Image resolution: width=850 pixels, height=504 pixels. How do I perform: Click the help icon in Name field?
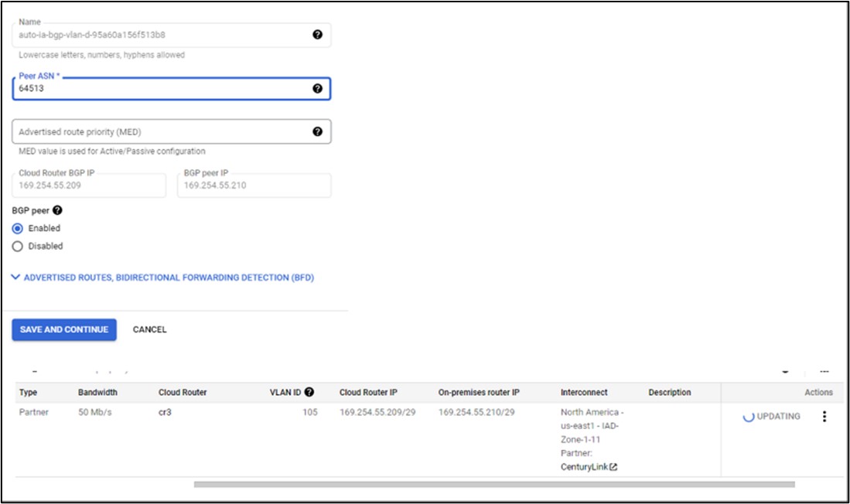(317, 35)
